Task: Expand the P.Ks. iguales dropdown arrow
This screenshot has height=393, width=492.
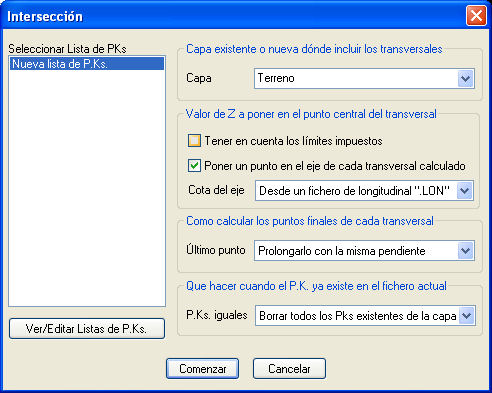Action: 467,316
